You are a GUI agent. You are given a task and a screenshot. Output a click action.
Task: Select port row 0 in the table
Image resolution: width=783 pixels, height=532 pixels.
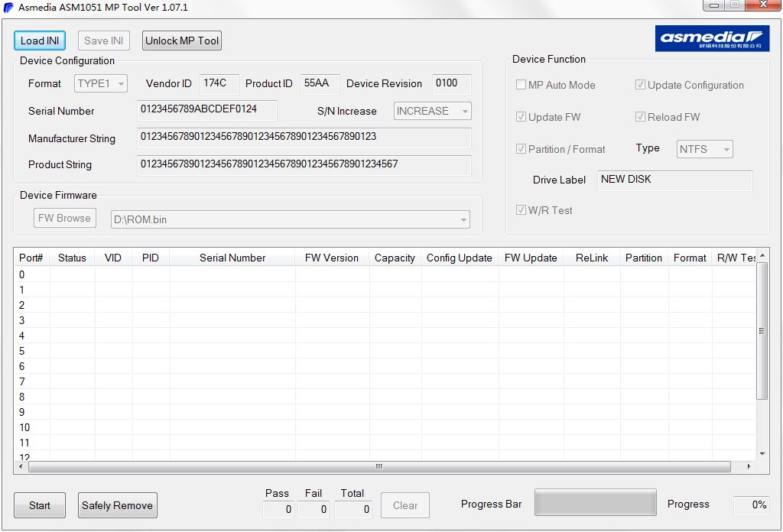pos(385,274)
